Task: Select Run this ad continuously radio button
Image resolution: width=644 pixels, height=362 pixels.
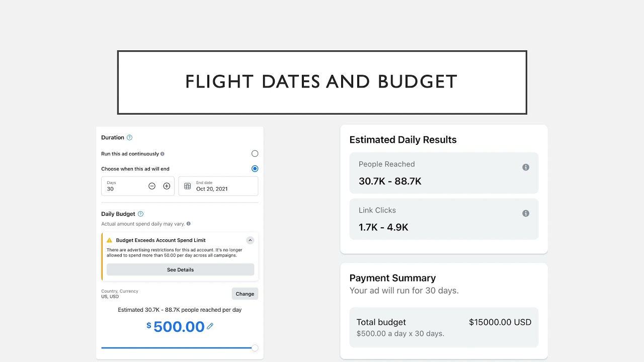Action: (255, 154)
